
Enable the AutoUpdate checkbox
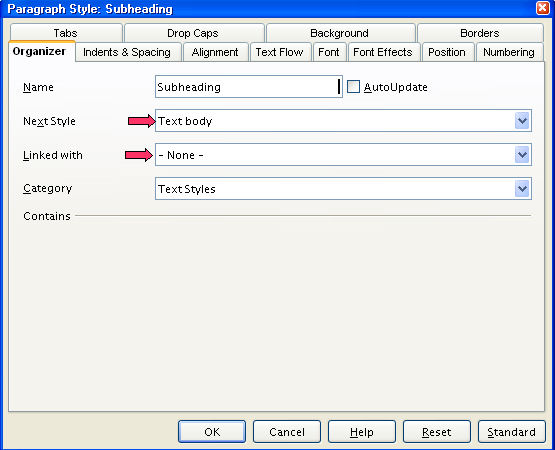tap(353, 87)
